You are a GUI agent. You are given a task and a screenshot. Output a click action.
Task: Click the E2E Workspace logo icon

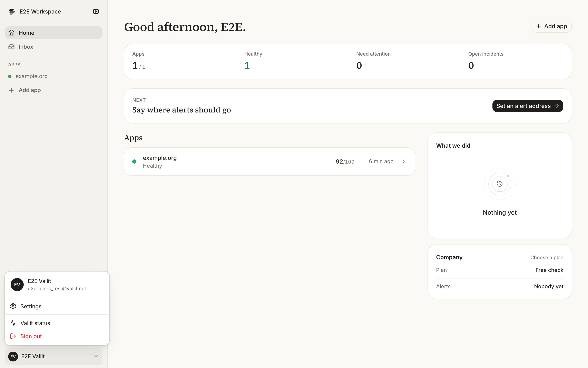(x=12, y=11)
